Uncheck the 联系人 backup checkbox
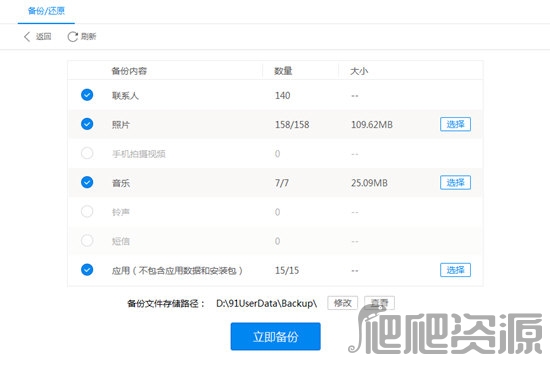The image size is (550, 365). click(87, 95)
